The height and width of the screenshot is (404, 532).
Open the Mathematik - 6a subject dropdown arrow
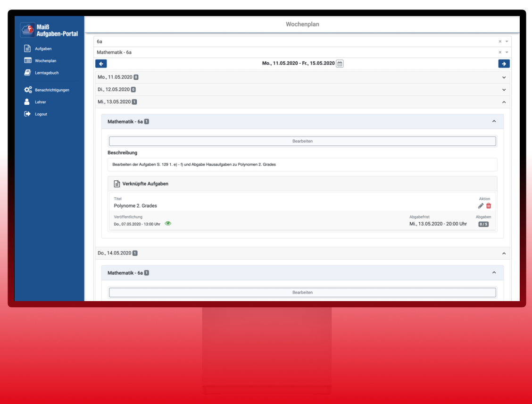click(x=507, y=52)
